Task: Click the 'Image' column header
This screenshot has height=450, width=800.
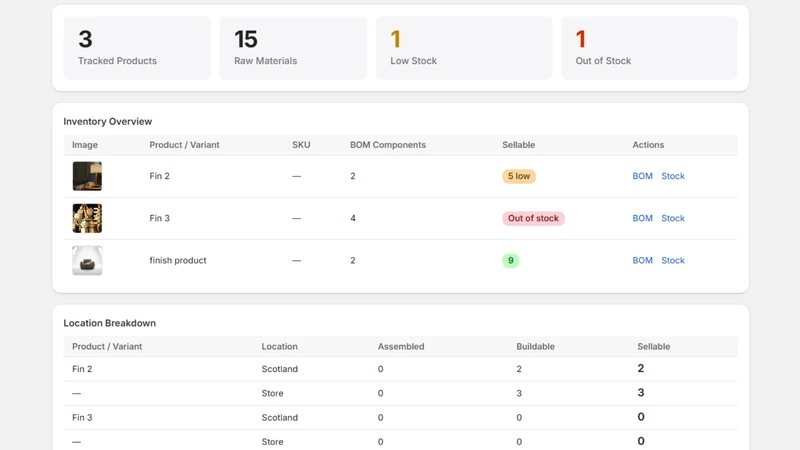Action: pos(85,145)
